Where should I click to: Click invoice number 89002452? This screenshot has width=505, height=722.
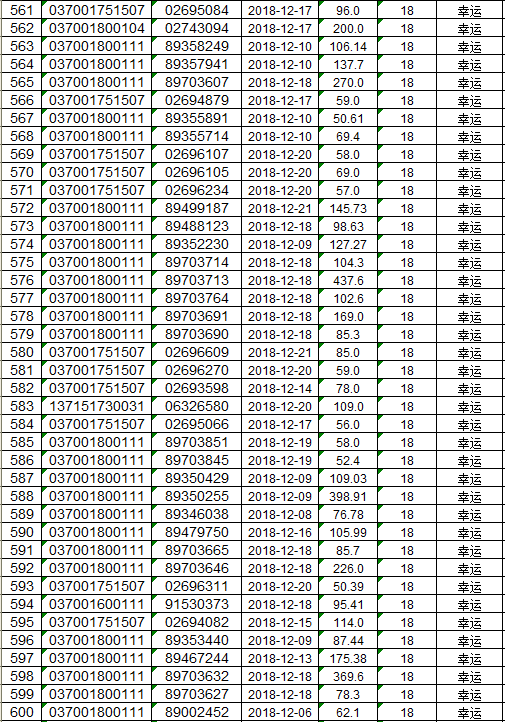pyautogui.click(x=197, y=712)
